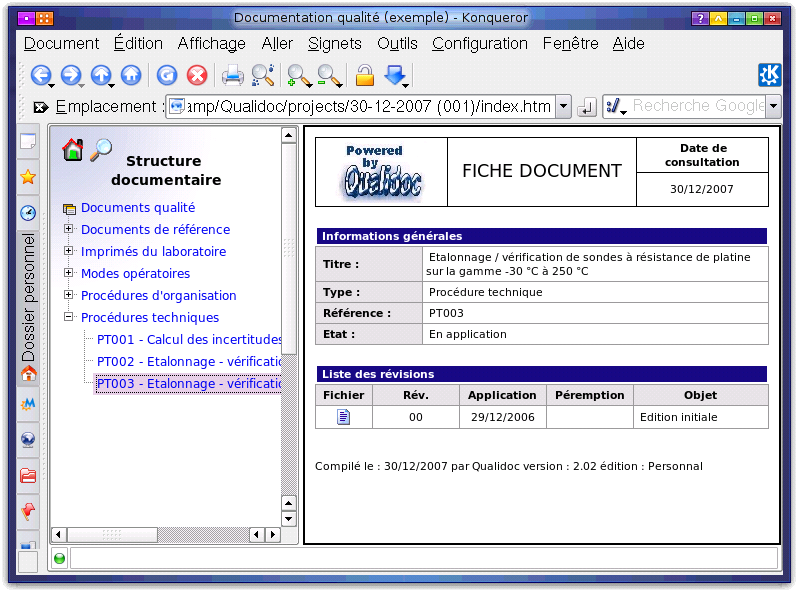Image resolution: width=798 pixels, height=592 pixels.
Task: Click the Home toolbar button
Action: coord(131,75)
